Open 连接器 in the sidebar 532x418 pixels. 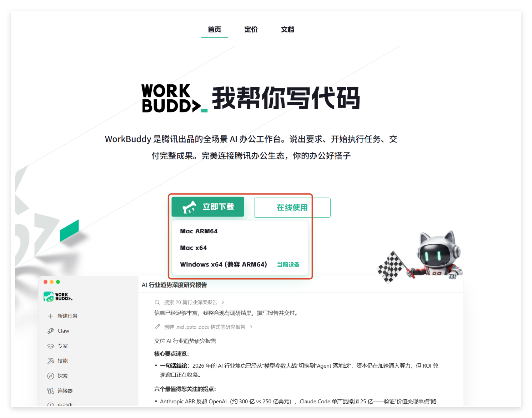65,391
